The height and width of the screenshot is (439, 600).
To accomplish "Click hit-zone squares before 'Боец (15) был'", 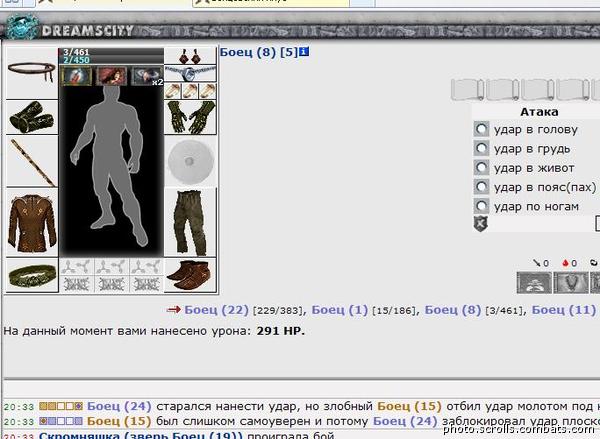I will pyautogui.click(x=61, y=421).
